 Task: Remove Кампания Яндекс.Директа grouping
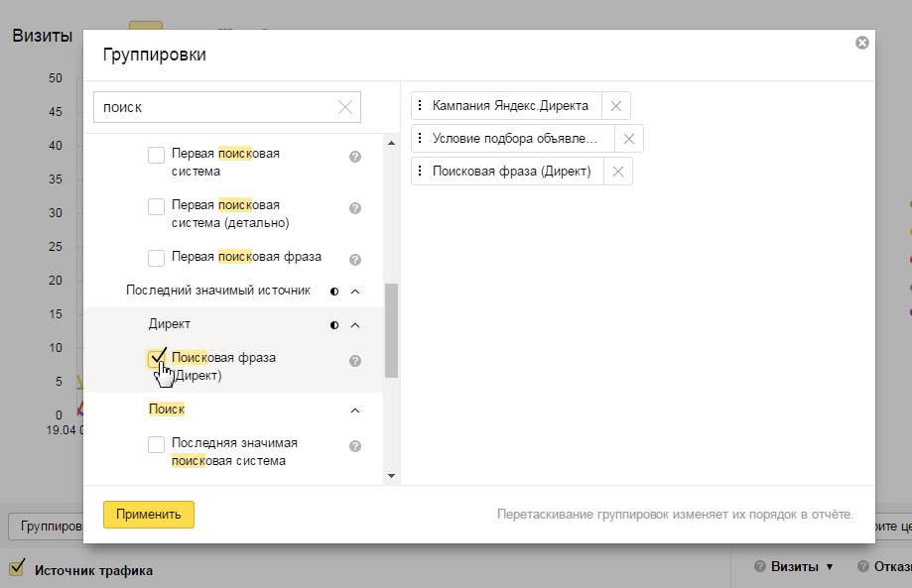[x=616, y=106]
